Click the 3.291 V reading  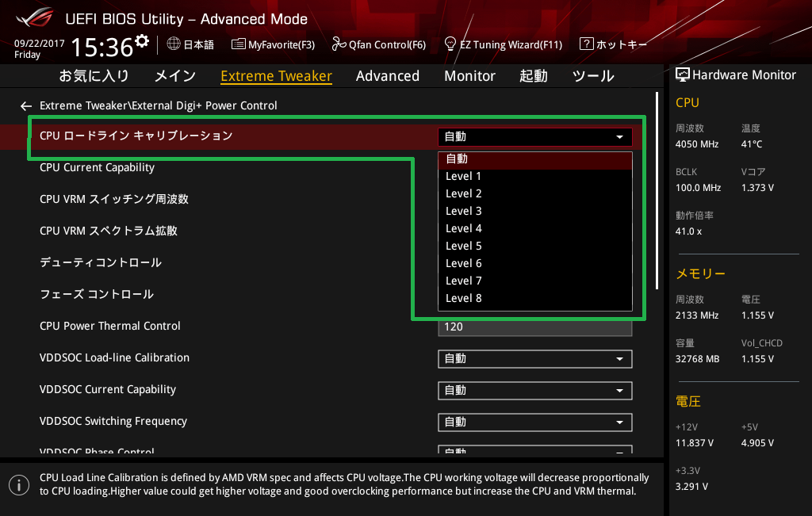pyautogui.click(x=691, y=487)
